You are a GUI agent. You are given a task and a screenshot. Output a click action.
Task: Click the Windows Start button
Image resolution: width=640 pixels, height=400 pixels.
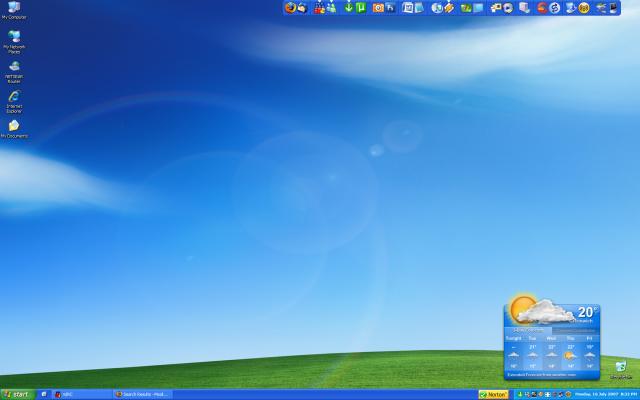[x=17, y=394]
